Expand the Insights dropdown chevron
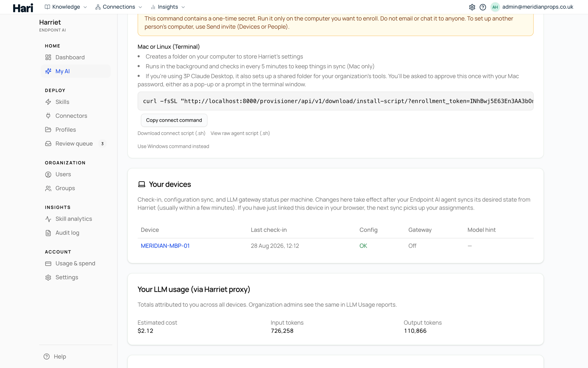The image size is (588, 368). 183,7
